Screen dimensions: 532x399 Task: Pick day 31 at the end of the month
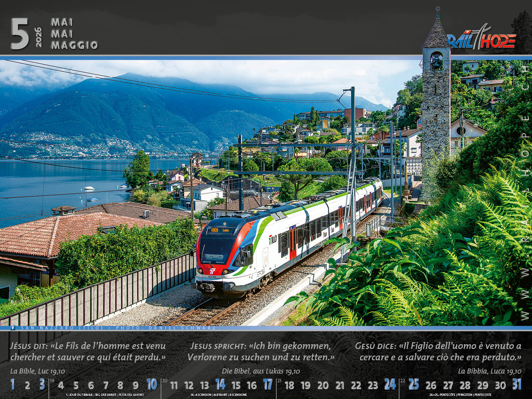517,385
